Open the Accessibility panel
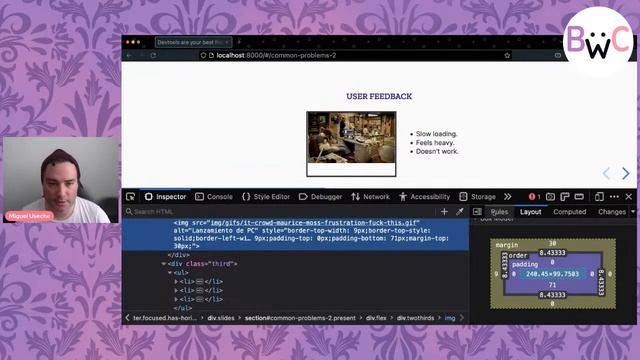 (425, 197)
